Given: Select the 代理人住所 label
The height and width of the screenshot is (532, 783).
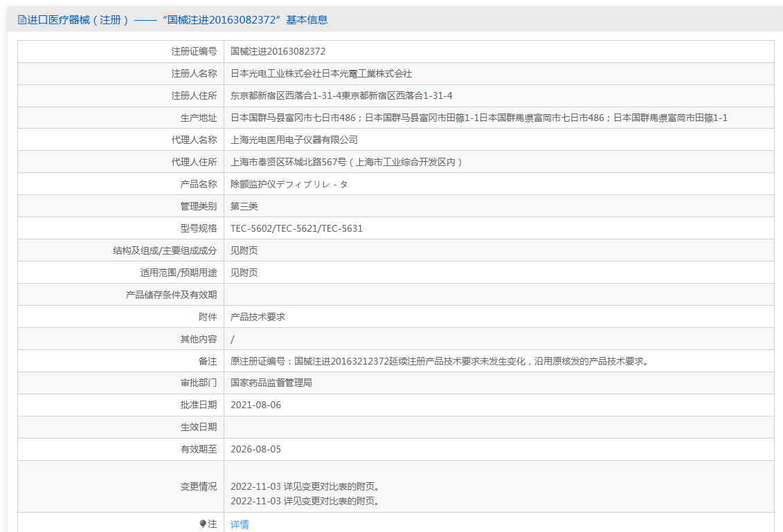Looking at the screenshot, I should pos(195,162).
